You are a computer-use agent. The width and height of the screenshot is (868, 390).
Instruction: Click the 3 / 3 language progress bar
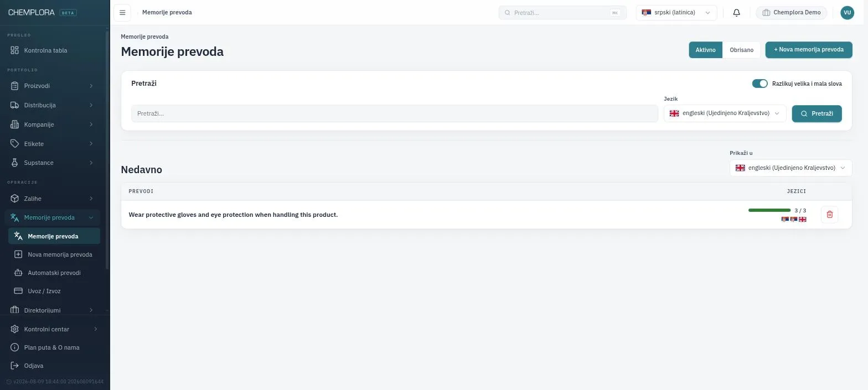769,210
